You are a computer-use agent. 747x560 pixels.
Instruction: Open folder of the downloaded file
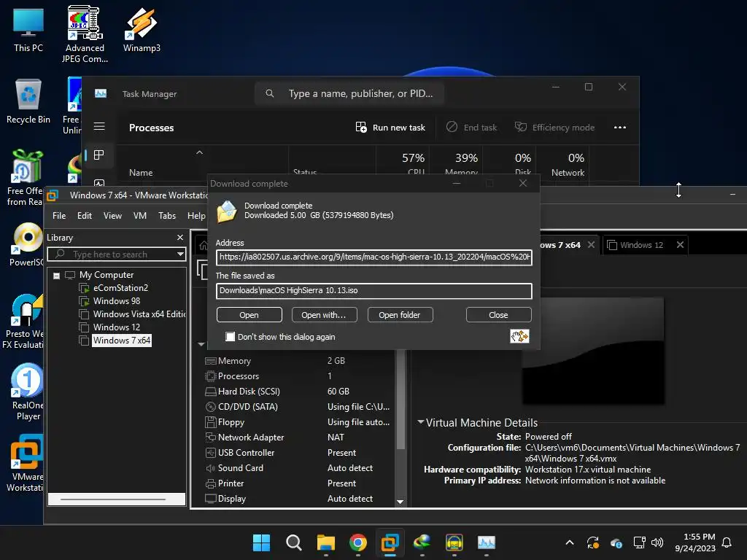coord(400,315)
